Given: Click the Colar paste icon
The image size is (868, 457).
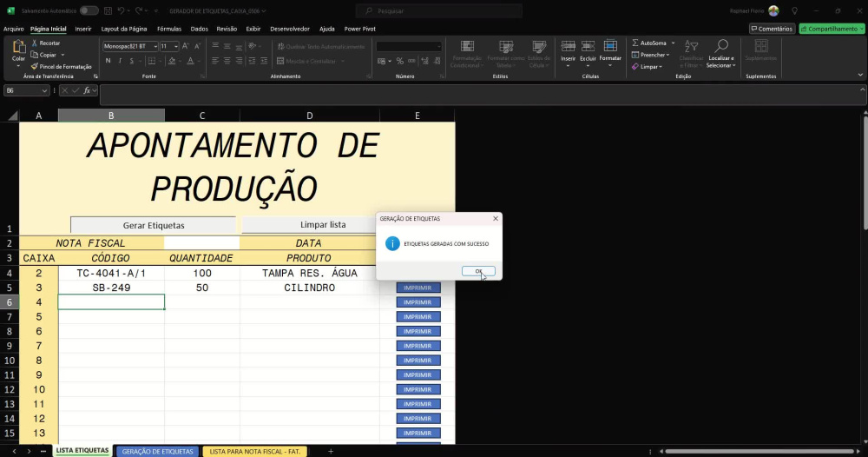Looking at the screenshot, I should click(x=19, y=47).
